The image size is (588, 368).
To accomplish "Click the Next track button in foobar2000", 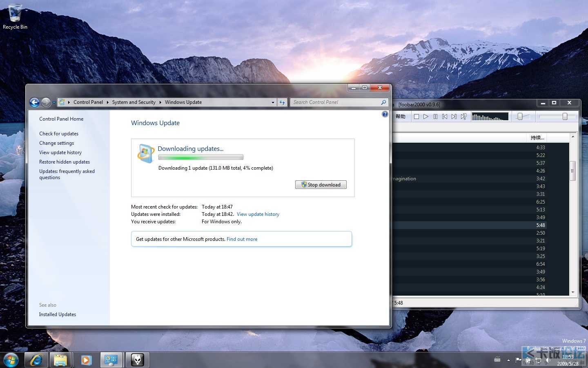I will [x=454, y=117].
